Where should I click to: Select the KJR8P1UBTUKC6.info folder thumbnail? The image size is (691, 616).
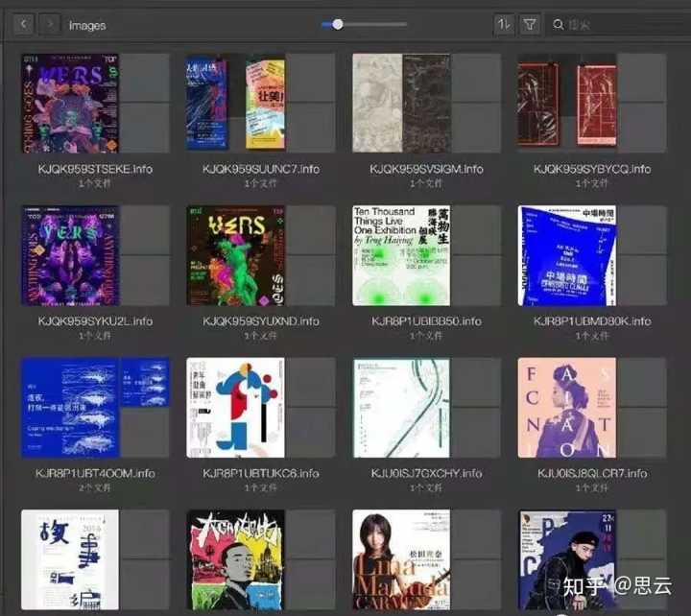(260, 408)
